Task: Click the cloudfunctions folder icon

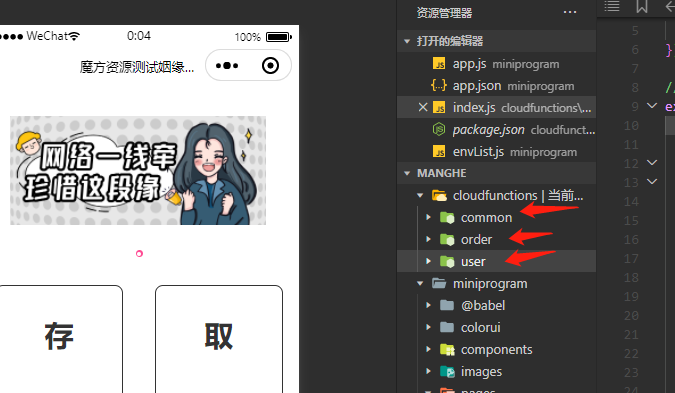Action: click(x=439, y=195)
